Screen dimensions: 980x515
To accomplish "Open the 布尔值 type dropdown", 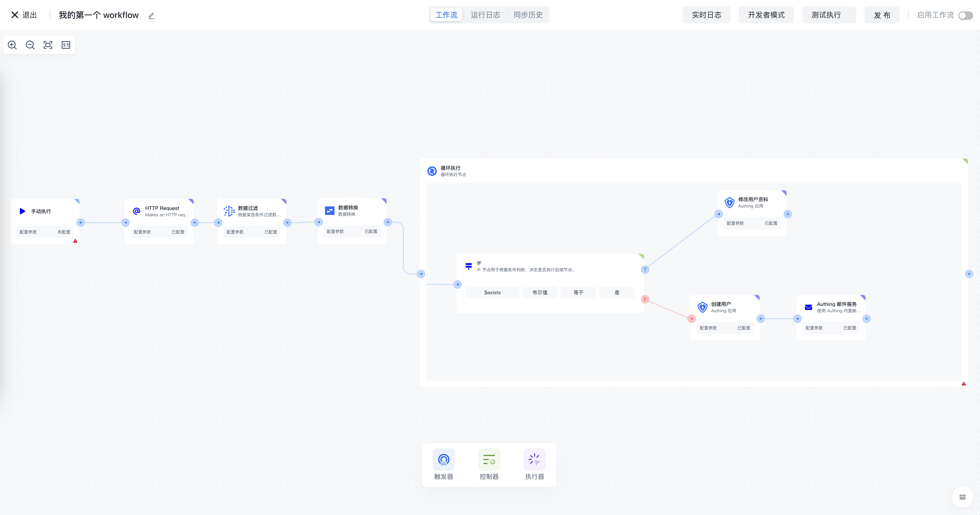I will coord(540,292).
